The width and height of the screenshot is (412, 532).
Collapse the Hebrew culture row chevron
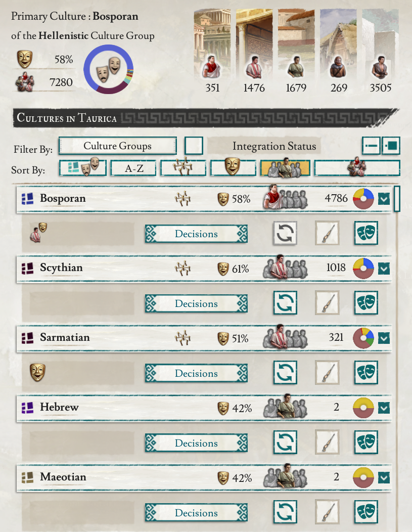coord(384,408)
